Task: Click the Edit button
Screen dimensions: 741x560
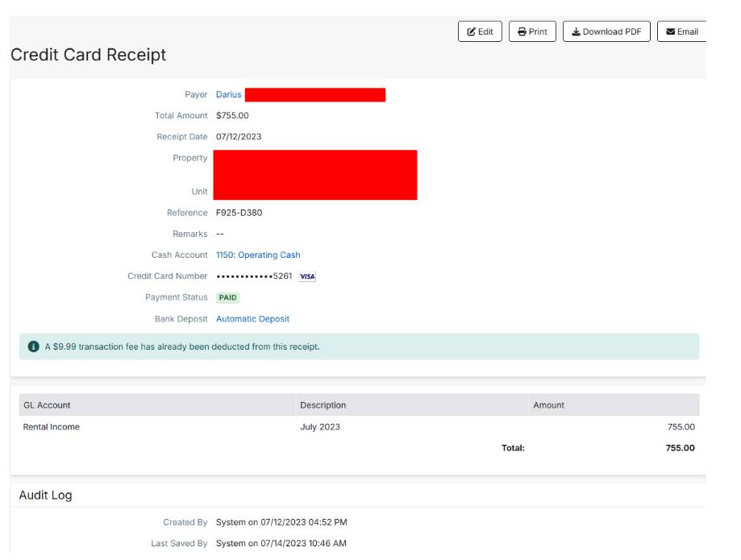Action: (x=480, y=31)
